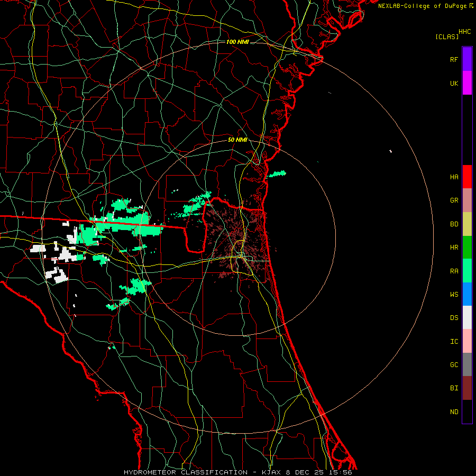Click the RF purple legend swatch
Screen dimensions: 476x476
pos(467,59)
